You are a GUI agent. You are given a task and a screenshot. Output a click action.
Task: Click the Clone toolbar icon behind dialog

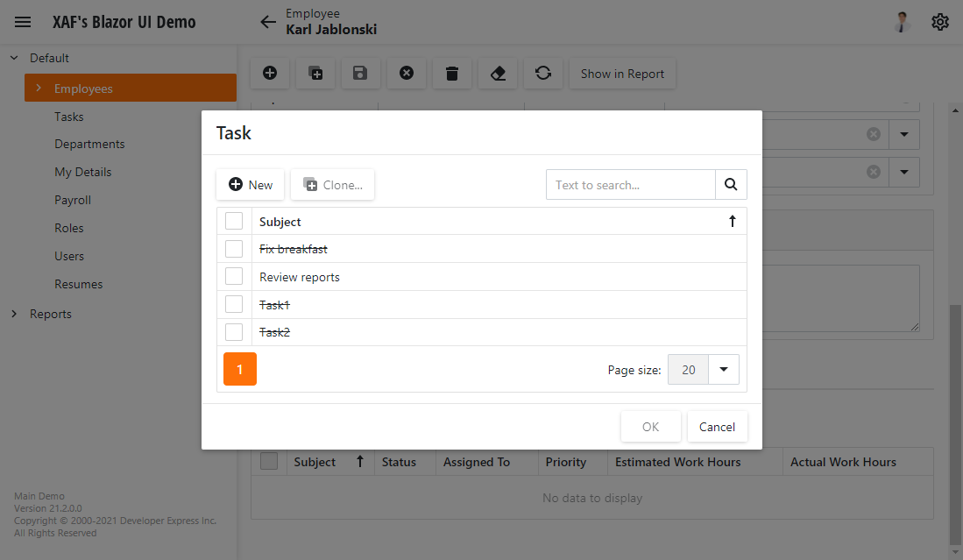pyautogui.click(x=315, y=73)
